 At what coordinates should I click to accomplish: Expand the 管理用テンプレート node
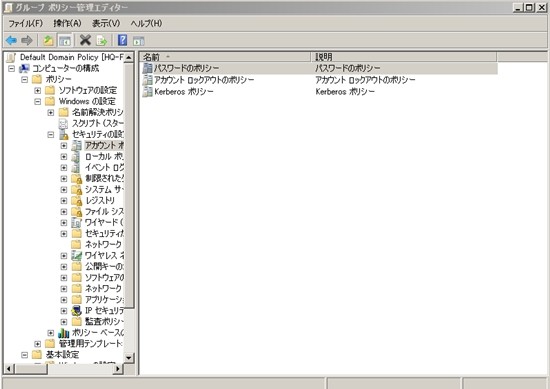(38, 344)
